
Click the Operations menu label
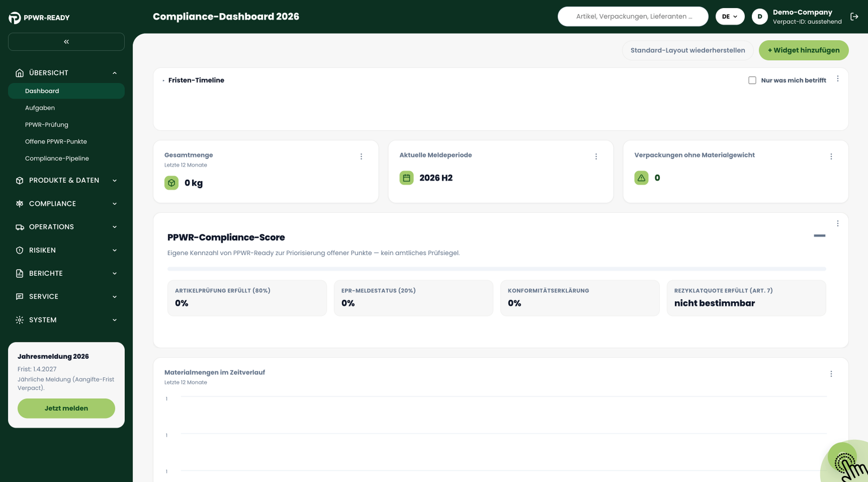point(52,227)
